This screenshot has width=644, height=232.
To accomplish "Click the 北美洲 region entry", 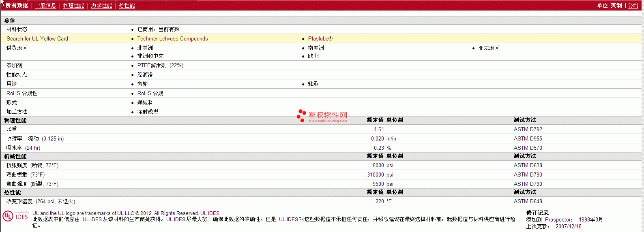I will tap(145, 48).
